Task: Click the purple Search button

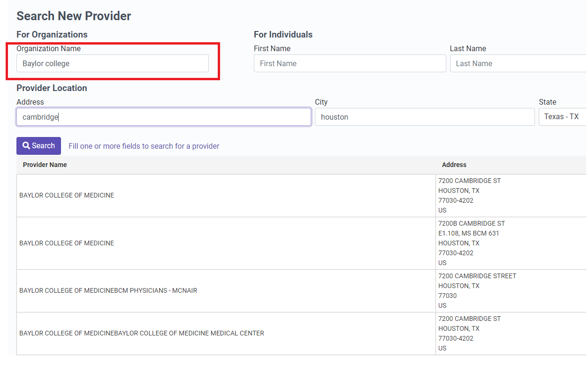Action: (x=38, y=146)
